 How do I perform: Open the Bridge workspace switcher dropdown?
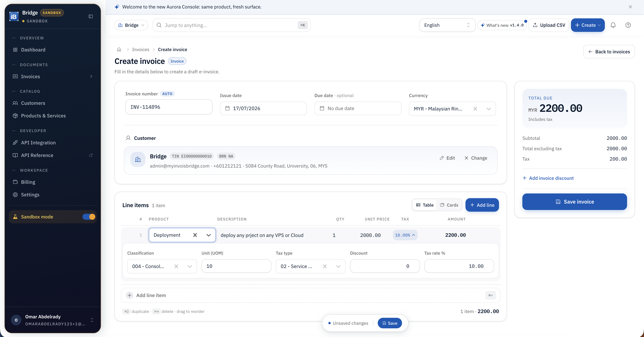coord(131,25)
